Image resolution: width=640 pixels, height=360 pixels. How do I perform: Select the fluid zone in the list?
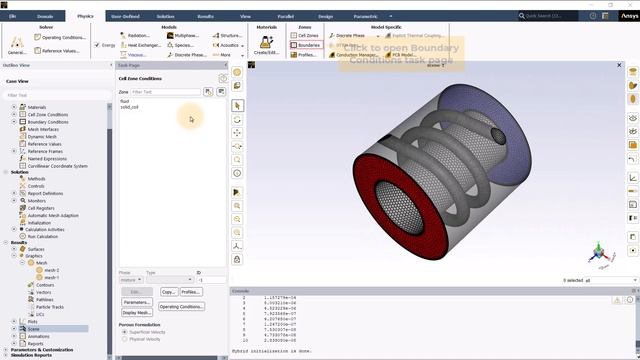(124, 101)
